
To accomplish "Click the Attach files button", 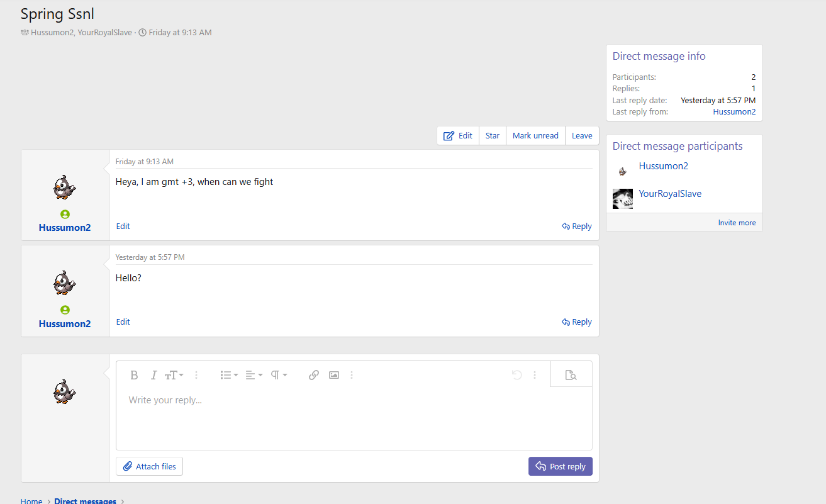I will (x=150, y=466).
